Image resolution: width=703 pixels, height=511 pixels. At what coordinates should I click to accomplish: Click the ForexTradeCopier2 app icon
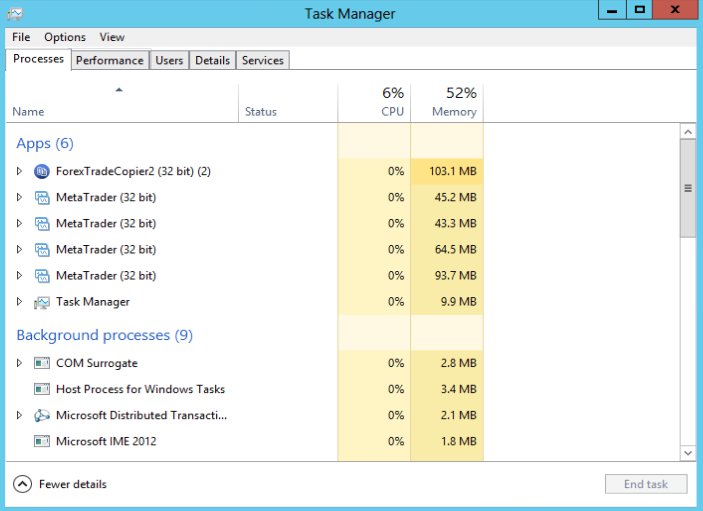42,171
